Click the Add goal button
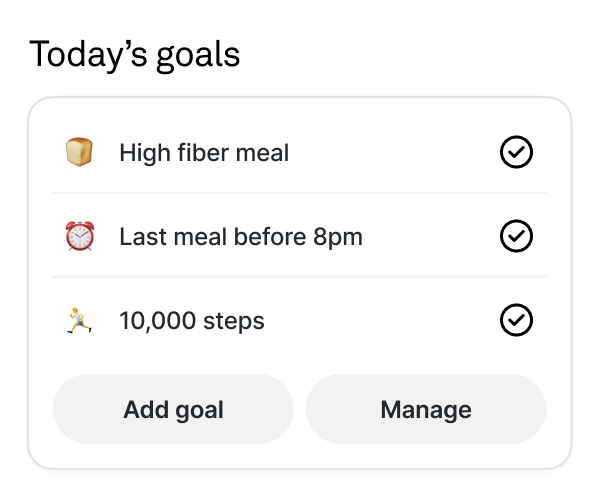600x500 pixels. tap(173, 409)
